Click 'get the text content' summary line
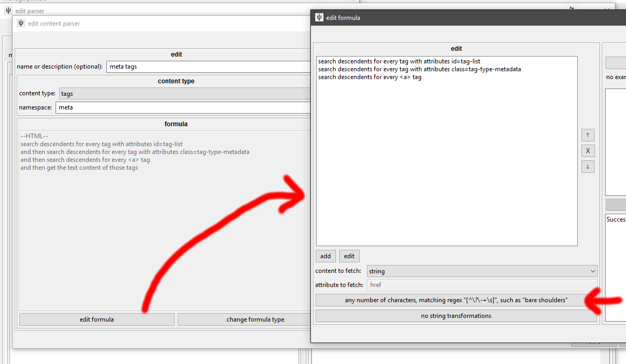This screenshot has height=364, width=626. [x=79, y=168]
